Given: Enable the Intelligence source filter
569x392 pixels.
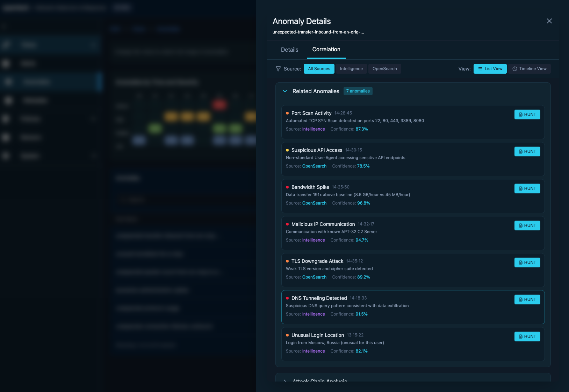Looking at the screenshot, I should (x=351, y=69).
